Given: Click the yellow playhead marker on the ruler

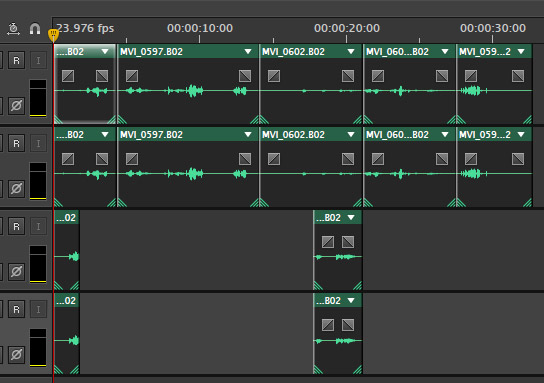Looking at the screenshot, I should click(x=53, y=35).
